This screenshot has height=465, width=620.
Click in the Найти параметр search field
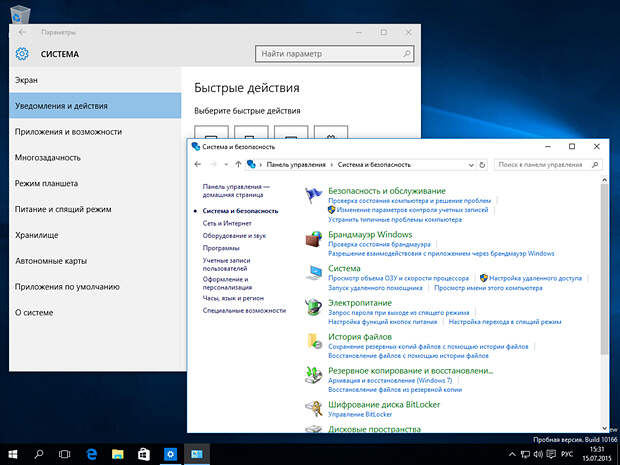point(335,54)
